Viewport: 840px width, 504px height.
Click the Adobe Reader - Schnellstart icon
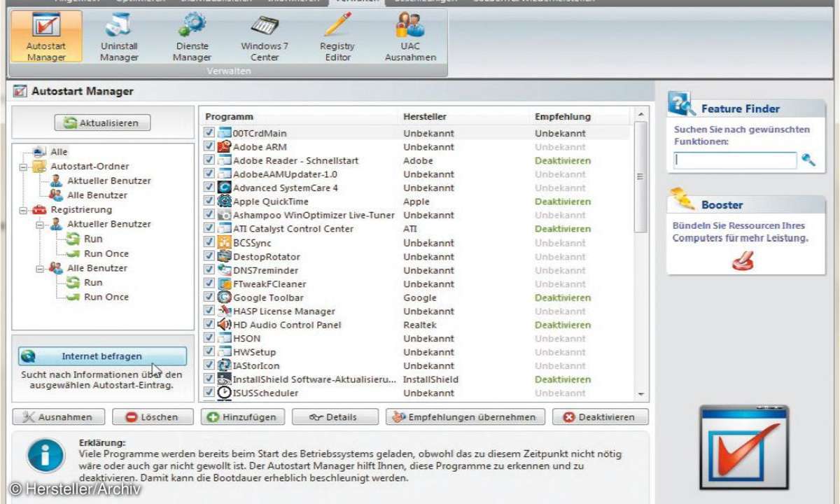click(224, 160)
